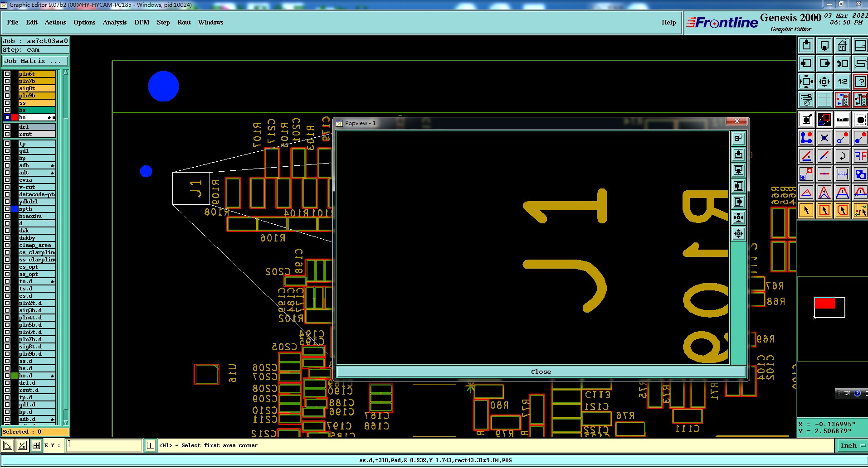Screen dimensions: 868x468
Task: Click the Step menu
Action: tap(163, 22)
